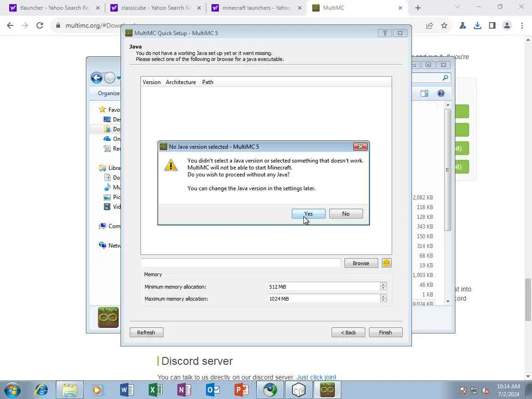Open Word from the taskbar

point(127,390)
